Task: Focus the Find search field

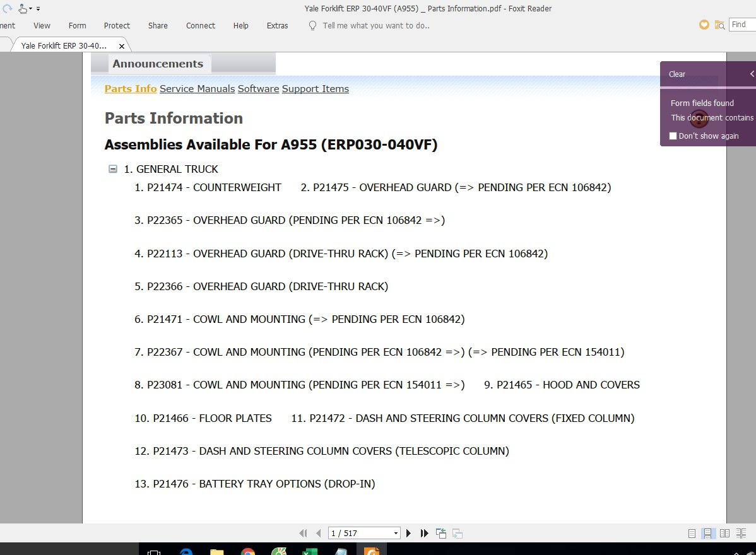Action: click(743, 25)
